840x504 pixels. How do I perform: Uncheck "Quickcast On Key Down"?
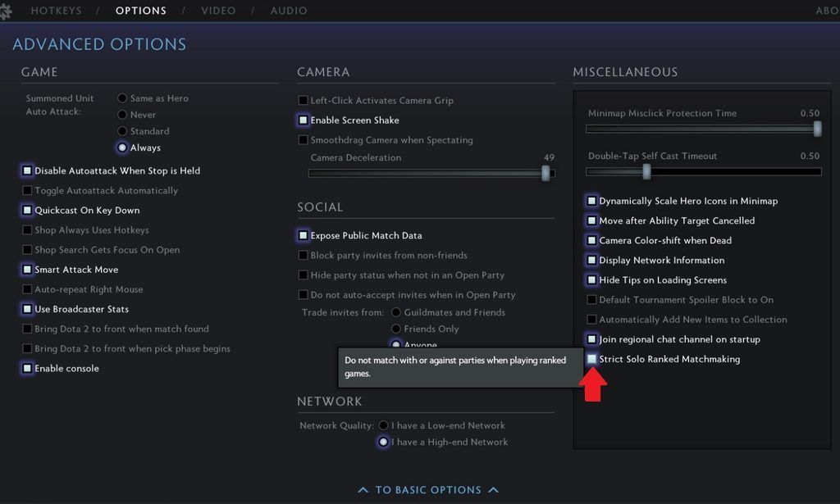[25, 211]
